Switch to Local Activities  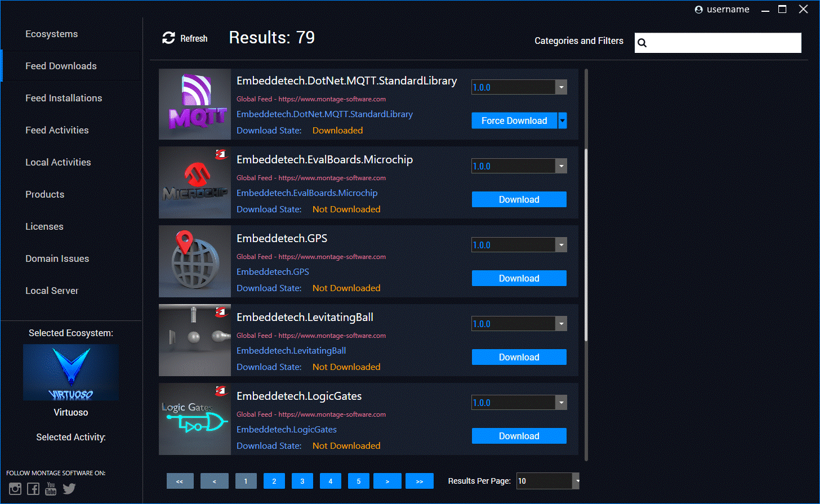58,162
